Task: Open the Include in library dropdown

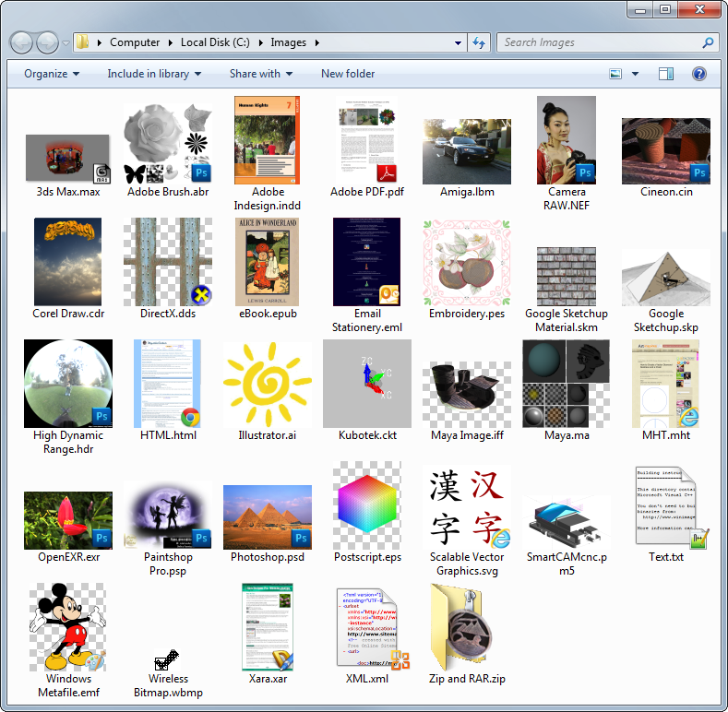Action: pos(154,74)
